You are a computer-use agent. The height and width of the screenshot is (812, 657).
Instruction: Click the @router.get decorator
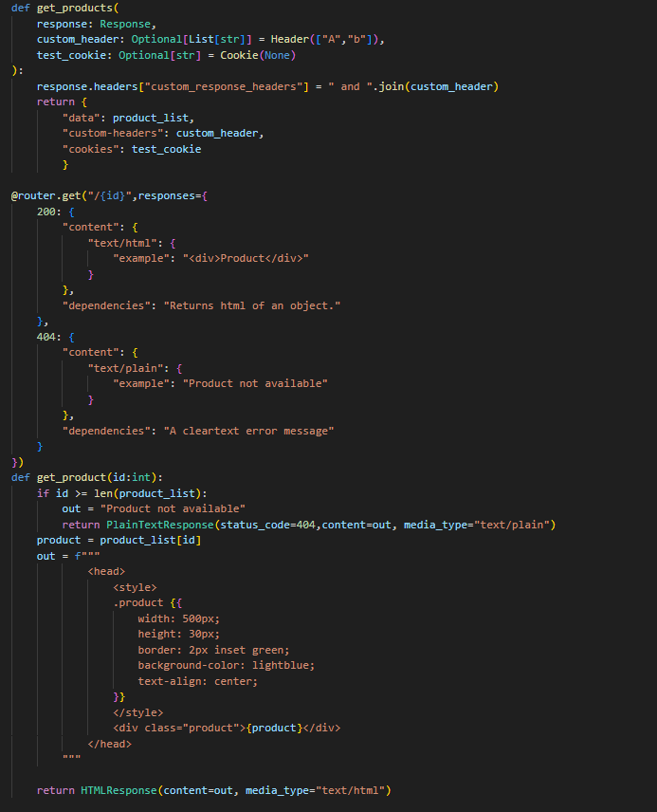(46, 195)
